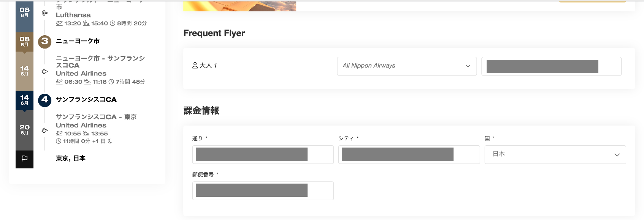Viewport: 644px width, 220px height.
Task: Click airplane icon for New York–San Francisco flight
Action: tap(44, 71)
